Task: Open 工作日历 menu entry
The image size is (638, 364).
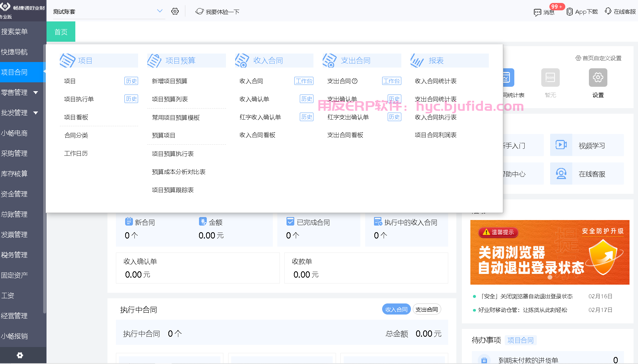Action: click(76, 154)
